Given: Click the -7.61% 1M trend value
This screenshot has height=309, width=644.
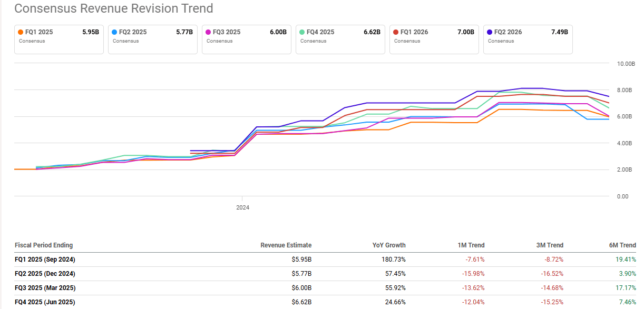Looking at the screenshot, I should [475, 260].
